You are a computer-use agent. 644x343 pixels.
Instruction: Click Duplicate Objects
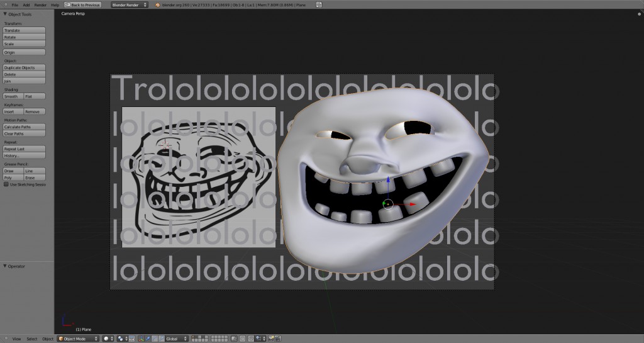25,67
